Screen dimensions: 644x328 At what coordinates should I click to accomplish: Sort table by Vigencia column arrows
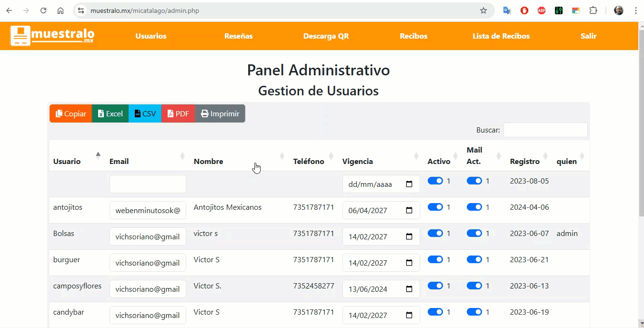coord(416,156)
